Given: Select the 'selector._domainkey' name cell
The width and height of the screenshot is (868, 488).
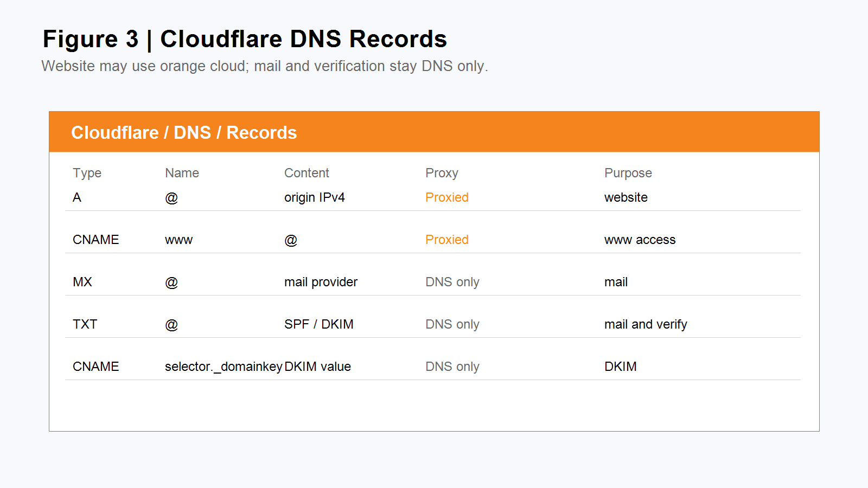Looking at the screenshot, I should (224, 367).
